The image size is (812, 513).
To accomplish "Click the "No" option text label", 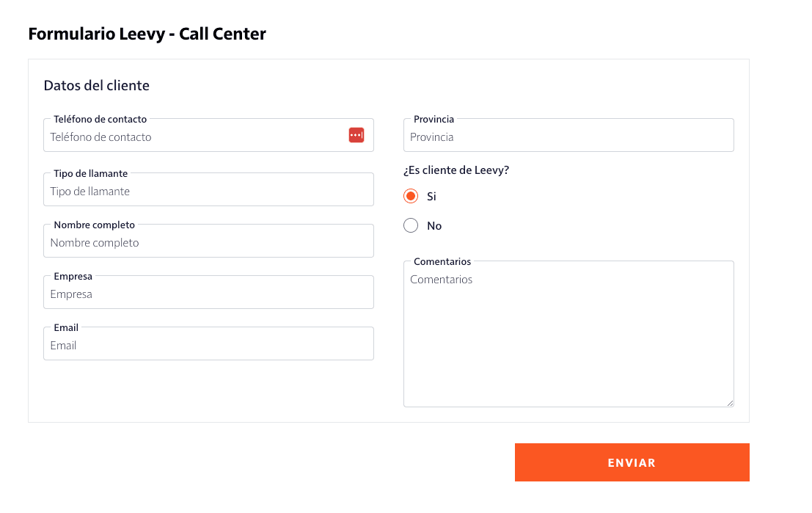I will point(434,226).
